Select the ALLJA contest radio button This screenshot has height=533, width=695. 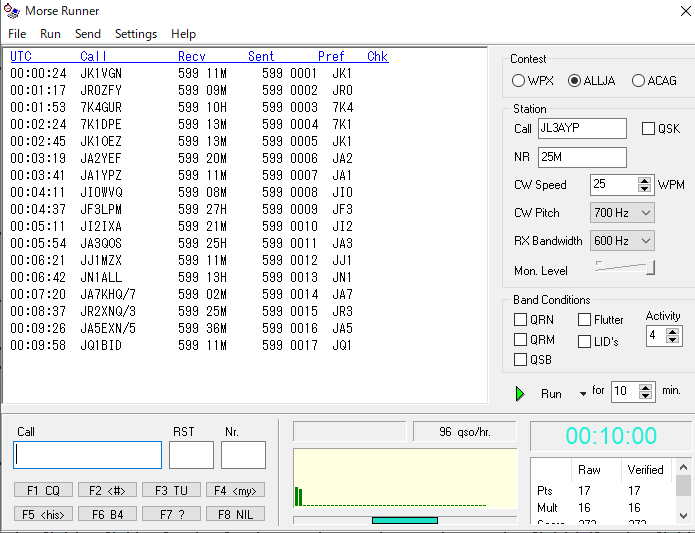(574, 81)
